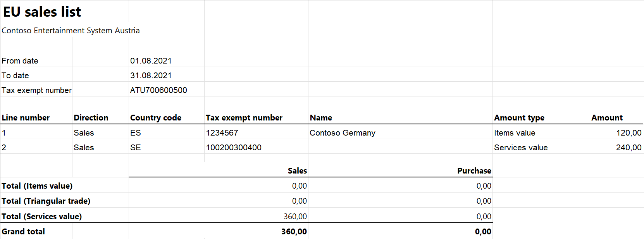Viewport: 644px width, 239px height.
Task: Select the 'Grand total' row label
Action: click(x=23, y=232)
